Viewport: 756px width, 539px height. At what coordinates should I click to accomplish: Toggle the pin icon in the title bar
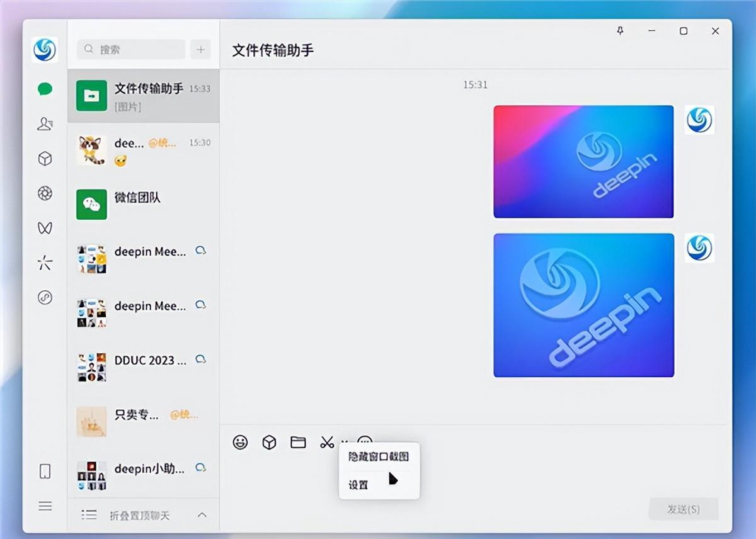621,30
